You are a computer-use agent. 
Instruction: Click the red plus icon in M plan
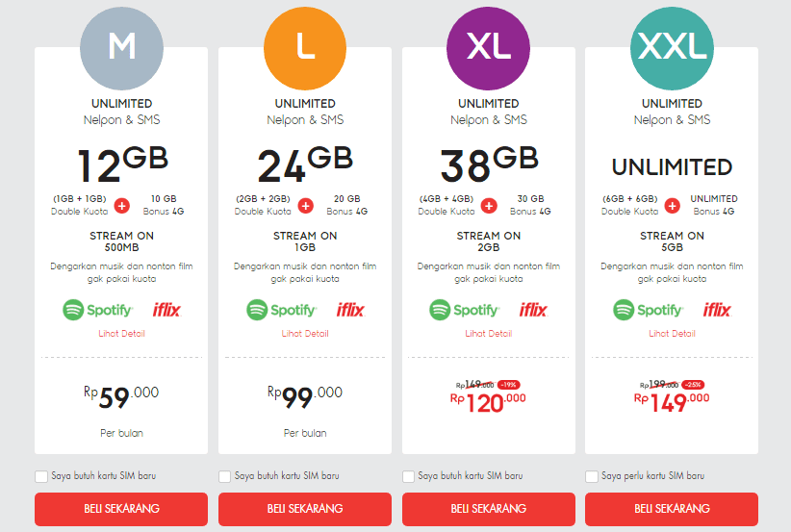tap(121, 206)
